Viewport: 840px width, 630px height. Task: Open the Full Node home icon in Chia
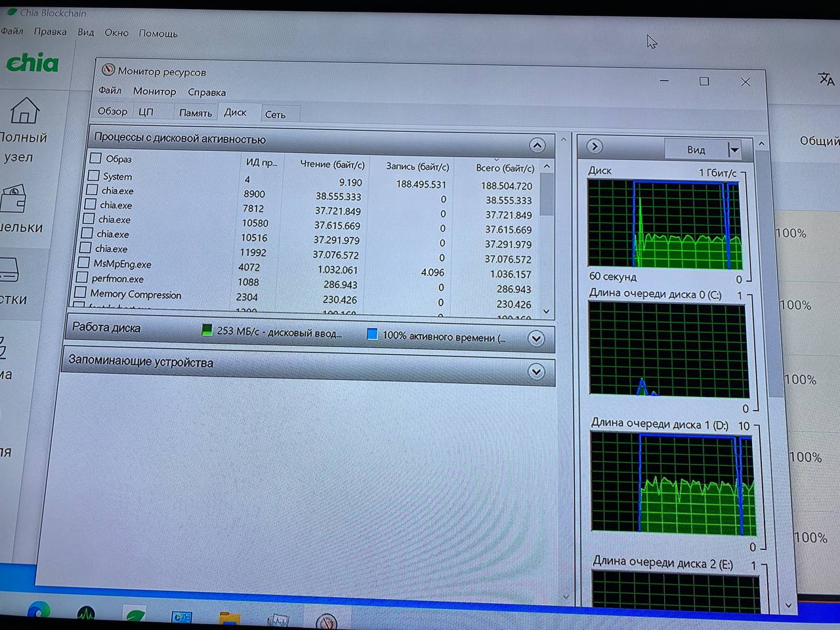[x=24, y=110]
